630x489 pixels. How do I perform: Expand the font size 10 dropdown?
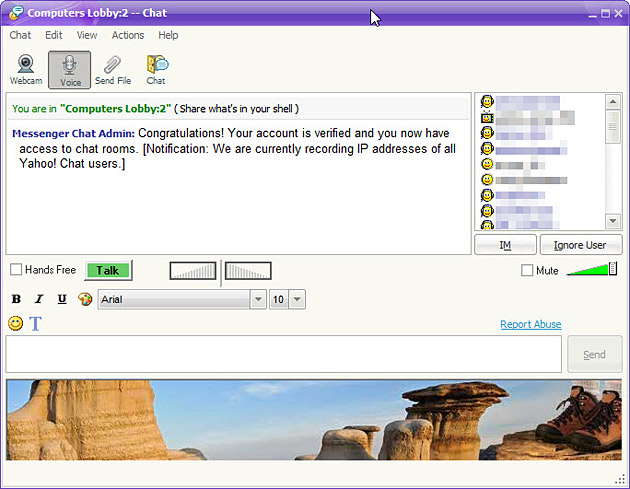pyautogui.click(x=297, y=299)
